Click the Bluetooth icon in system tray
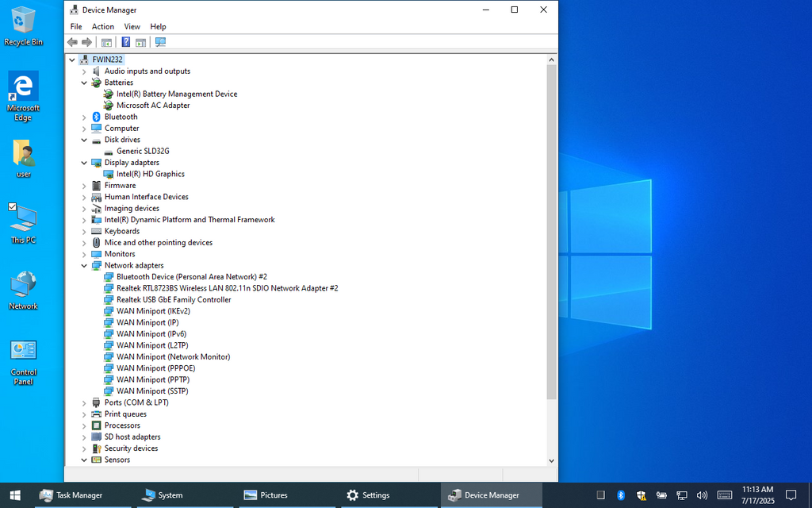 point(621,495)
